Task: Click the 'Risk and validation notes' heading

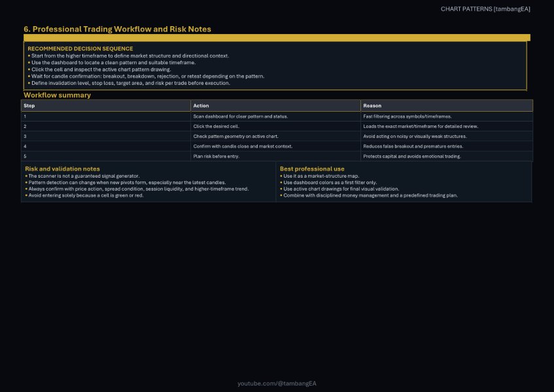Action: click(62, 169)
